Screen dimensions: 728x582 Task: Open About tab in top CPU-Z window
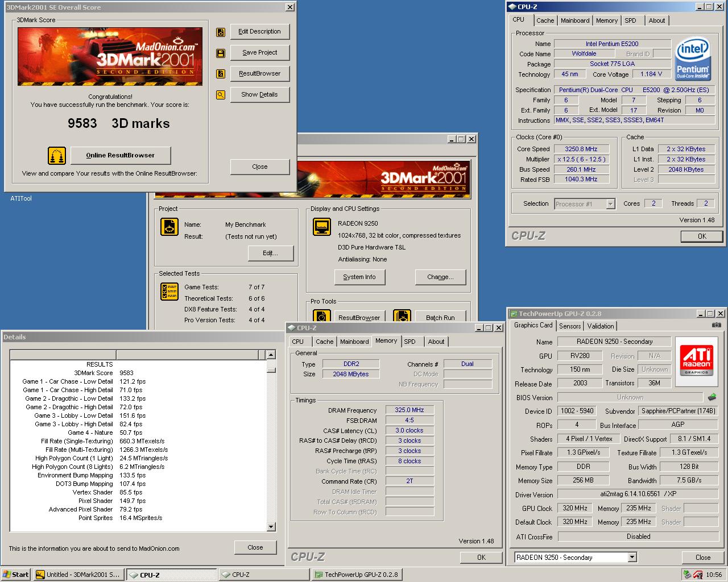656,20
